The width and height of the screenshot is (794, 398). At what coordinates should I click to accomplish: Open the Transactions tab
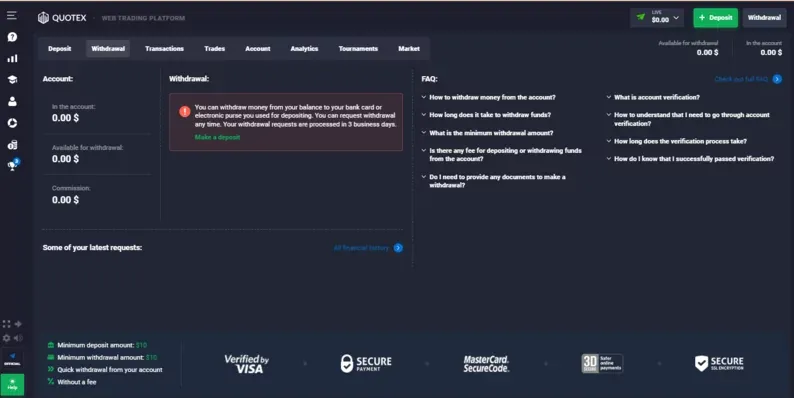point(165,49)
